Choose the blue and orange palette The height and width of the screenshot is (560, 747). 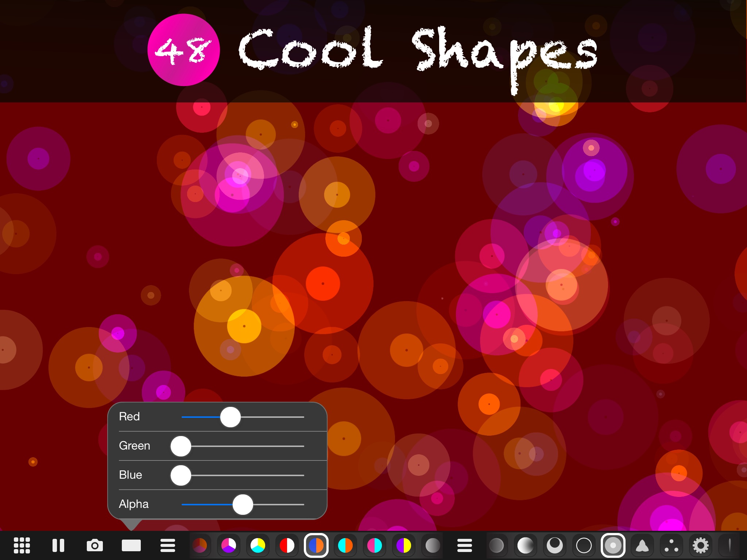316,545
